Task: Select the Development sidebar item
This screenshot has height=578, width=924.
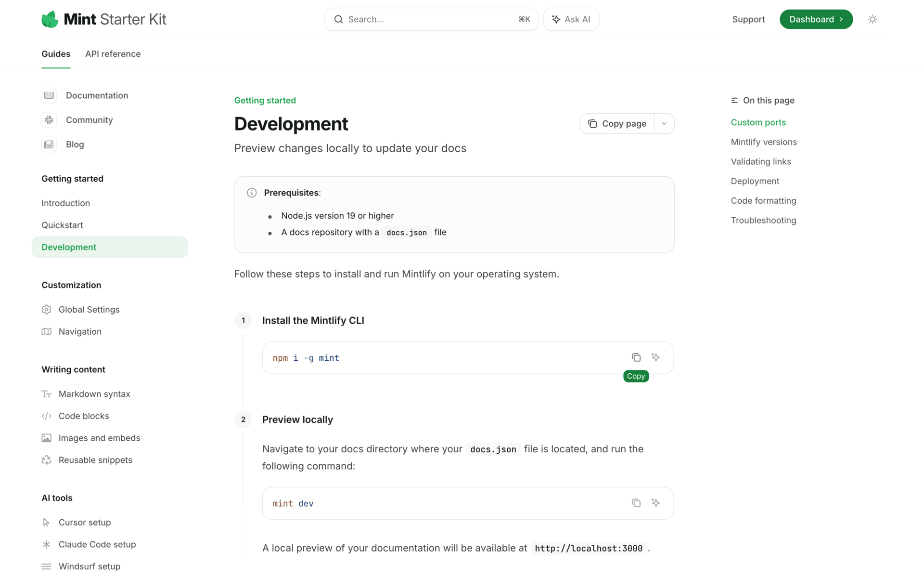Action: [x=110, y=247]
